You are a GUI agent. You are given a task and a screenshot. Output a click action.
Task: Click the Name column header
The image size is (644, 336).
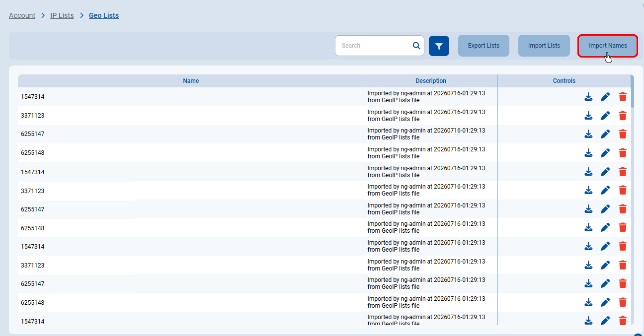click(191, 81)
